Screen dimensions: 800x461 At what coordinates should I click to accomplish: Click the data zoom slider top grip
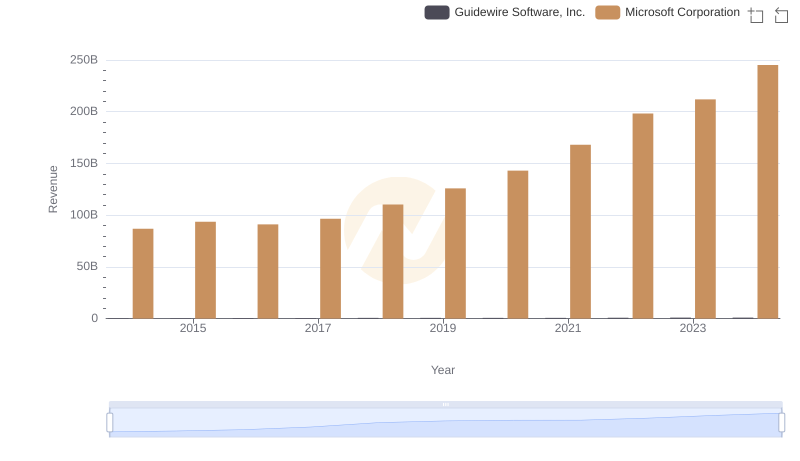(x=445, y=404)
